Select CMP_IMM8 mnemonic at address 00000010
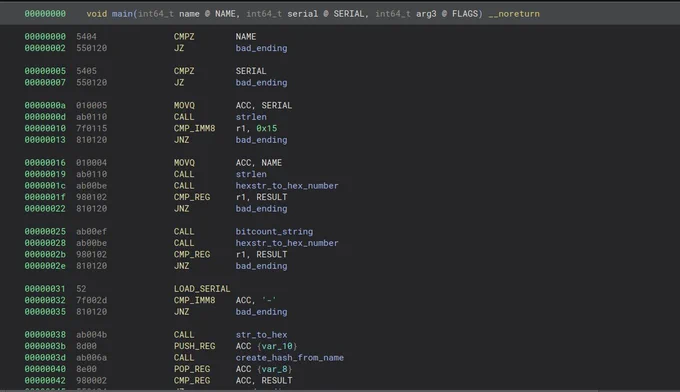The width and height of the screenshot is (680, 392). tap(194, 128)
